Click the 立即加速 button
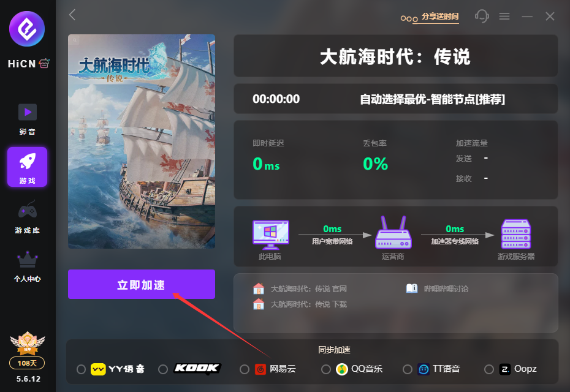Viewport: 570px width, 392px height. coord(142,284)
